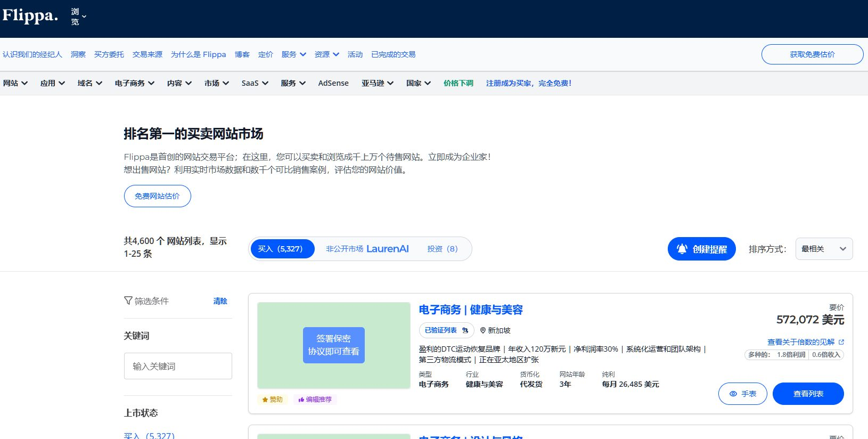The height and width of the screenshot is (439, 868).
Task: Open 交易来源 link
Action: click(148, 54)
